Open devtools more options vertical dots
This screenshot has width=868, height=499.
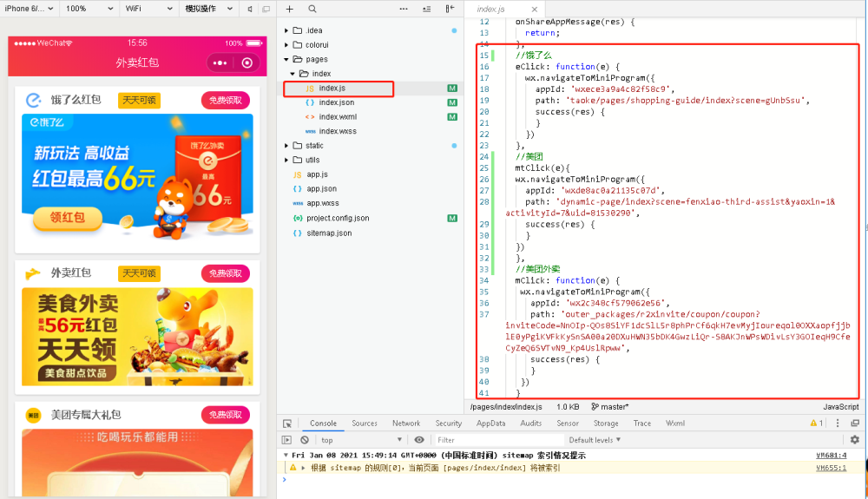point(838,423)
